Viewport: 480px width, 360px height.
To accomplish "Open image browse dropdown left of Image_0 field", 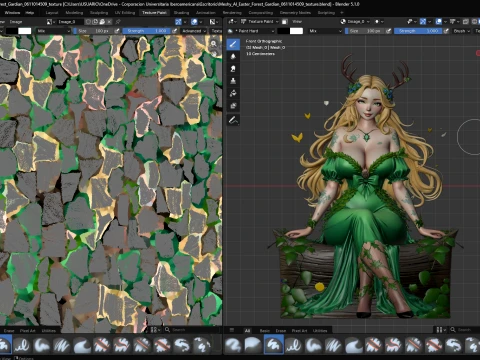I will [x=50, y=22].
